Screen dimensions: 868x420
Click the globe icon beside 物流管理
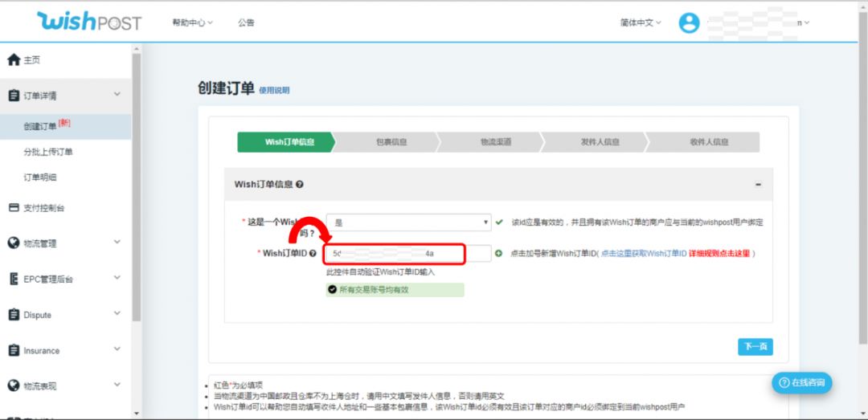click(x=14, y=243)
